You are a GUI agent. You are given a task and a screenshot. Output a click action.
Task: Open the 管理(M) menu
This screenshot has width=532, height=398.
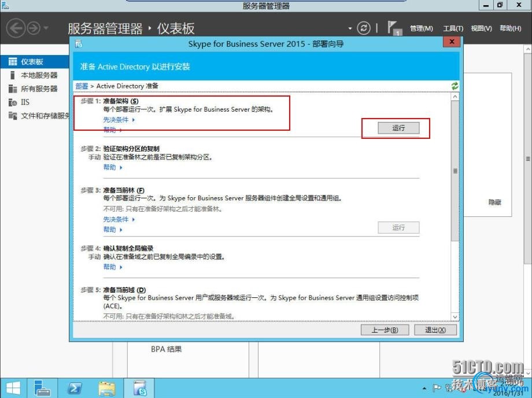point(421,28)
